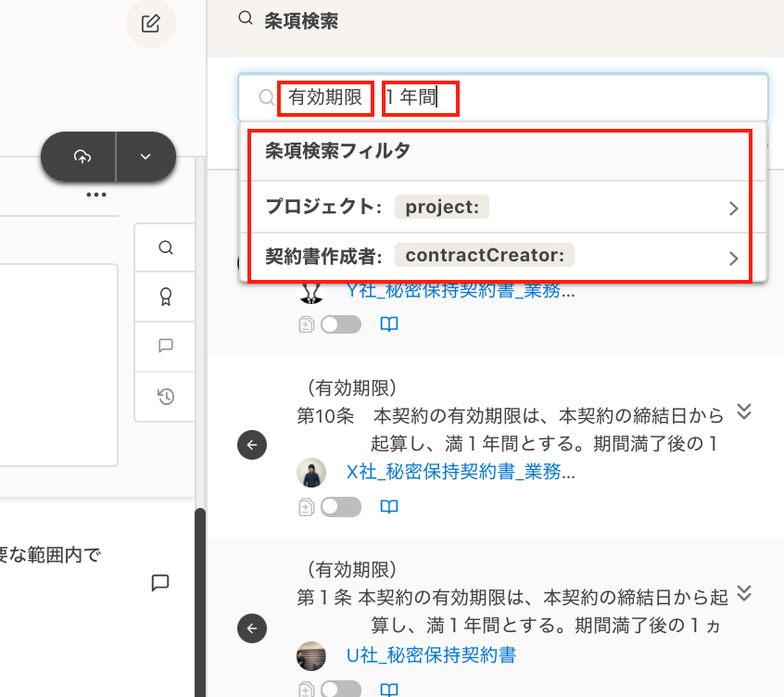Open the three-dot more options menu
Screen dimensions: 784x697
pyautogui.click(x=96, y=195)
